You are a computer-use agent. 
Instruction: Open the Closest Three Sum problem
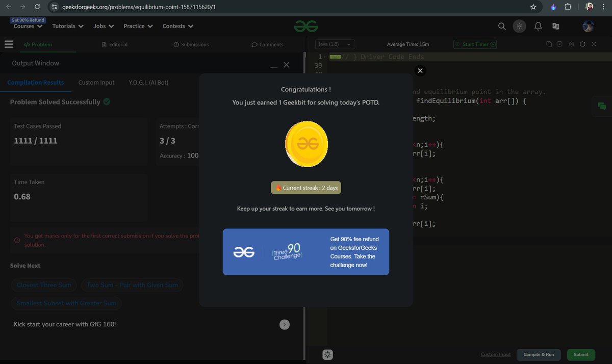click(44, 285)
